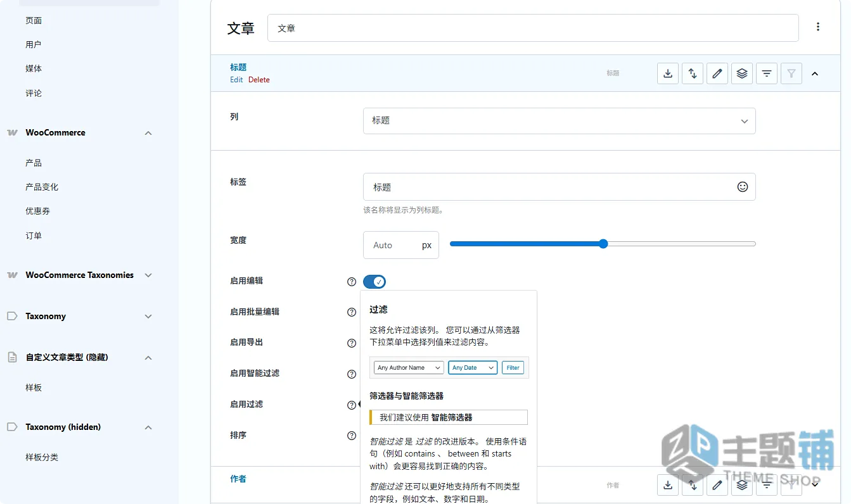Click the help icon next to 排序
Image resolution: width=851 pixels, height=504 pixels.
pyautogui.click(x=352, y=436)
